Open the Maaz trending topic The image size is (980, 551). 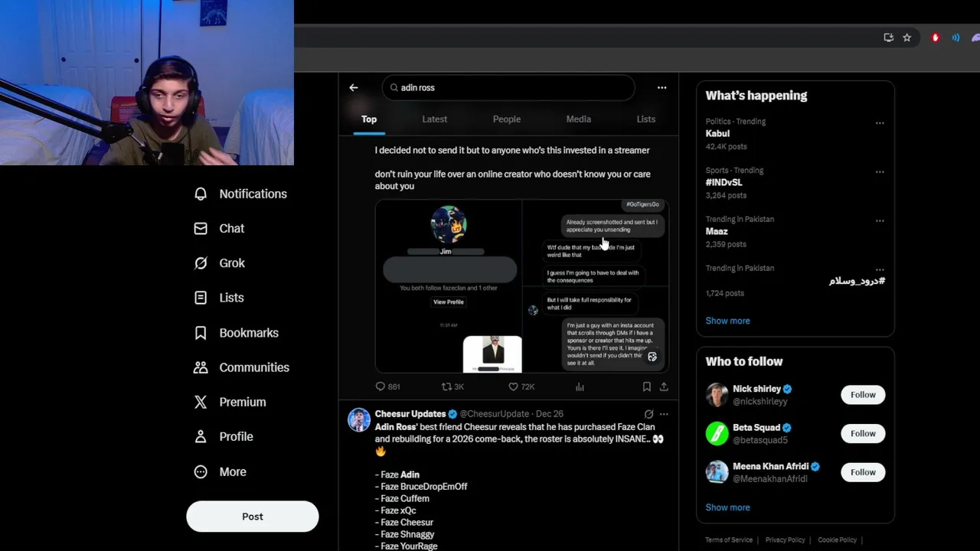click(x=717, y=231)
